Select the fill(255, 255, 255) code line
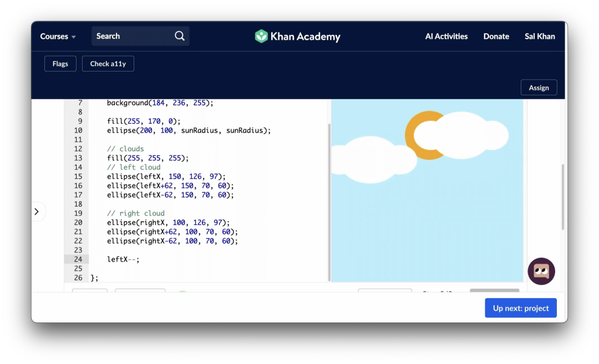Screen dimensions: 599x364 (148, 158)
